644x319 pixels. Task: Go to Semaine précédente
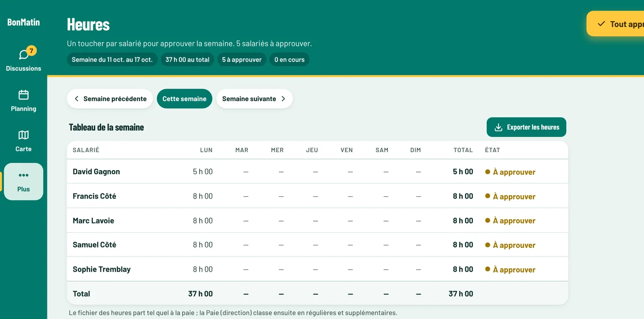click(x=110, y=99)
